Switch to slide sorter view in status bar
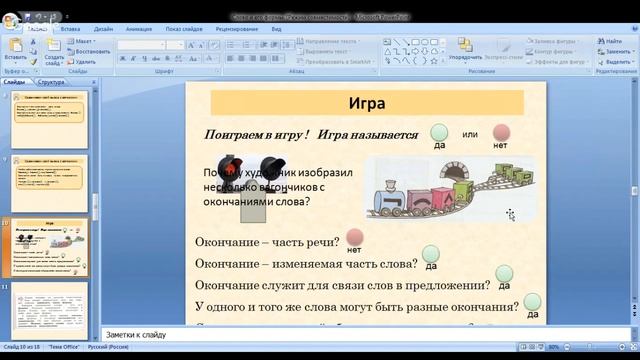The image size is (640, 360). point(532,347)
